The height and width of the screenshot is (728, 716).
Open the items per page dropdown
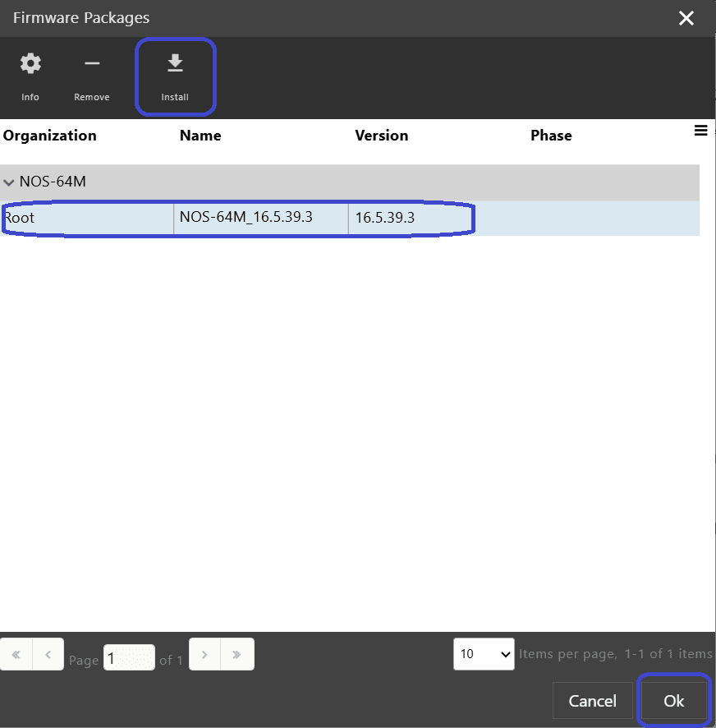pyautogui.click(x=484, y=654)
